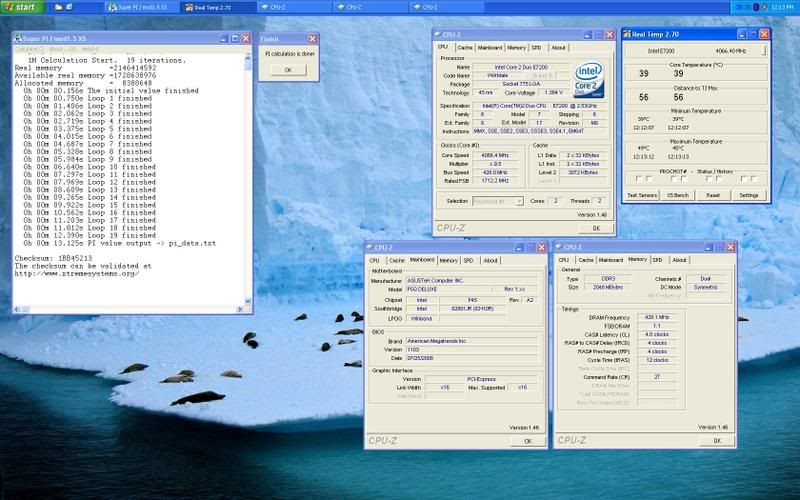Select the SPD tab in the CPU-Z processor window
Screen dimensions: 800x500
pos(537,47)
